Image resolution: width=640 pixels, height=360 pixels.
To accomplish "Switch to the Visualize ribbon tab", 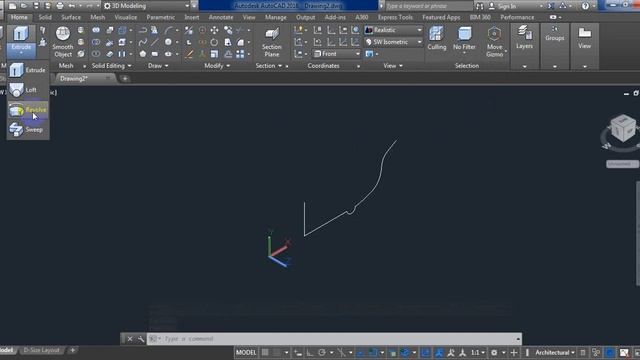I will [125, 17].
